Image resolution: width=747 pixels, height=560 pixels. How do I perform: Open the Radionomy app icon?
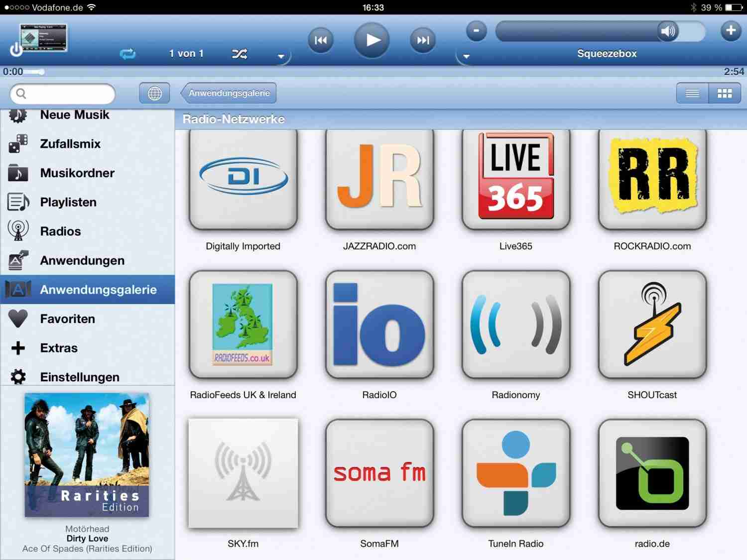pyautogui.click(x=516, y=324)
